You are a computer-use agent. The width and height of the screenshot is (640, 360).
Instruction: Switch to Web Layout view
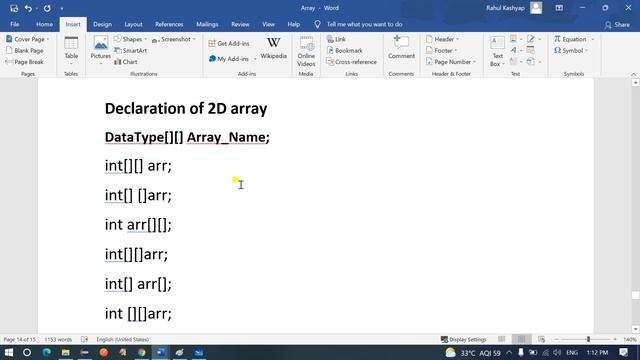[541, 340]
